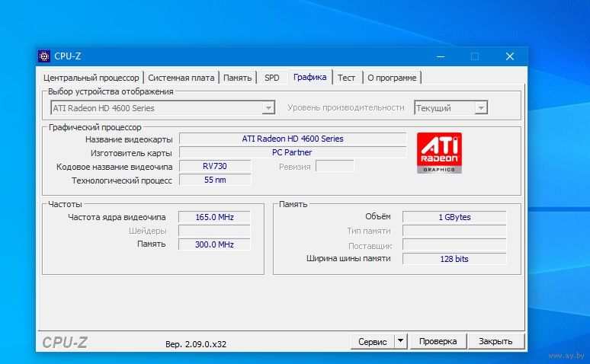
Task: Click the empty Тип памяти field
Action: [454, 231]
